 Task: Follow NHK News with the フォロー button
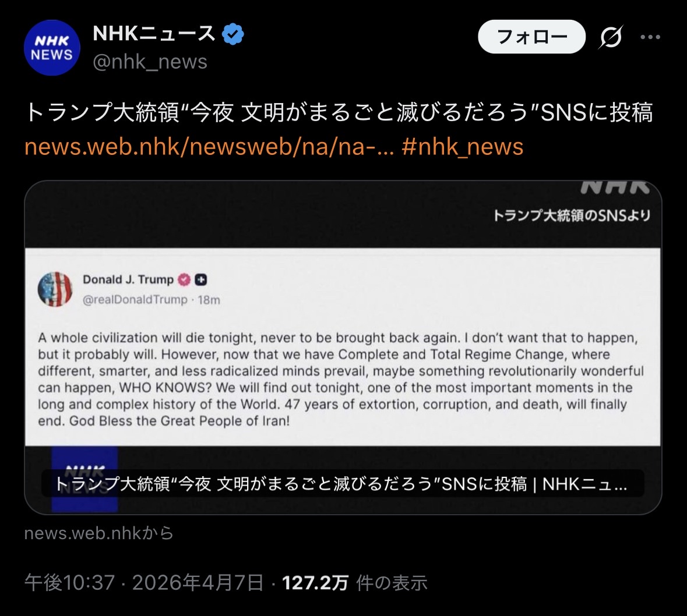point(531,37)
